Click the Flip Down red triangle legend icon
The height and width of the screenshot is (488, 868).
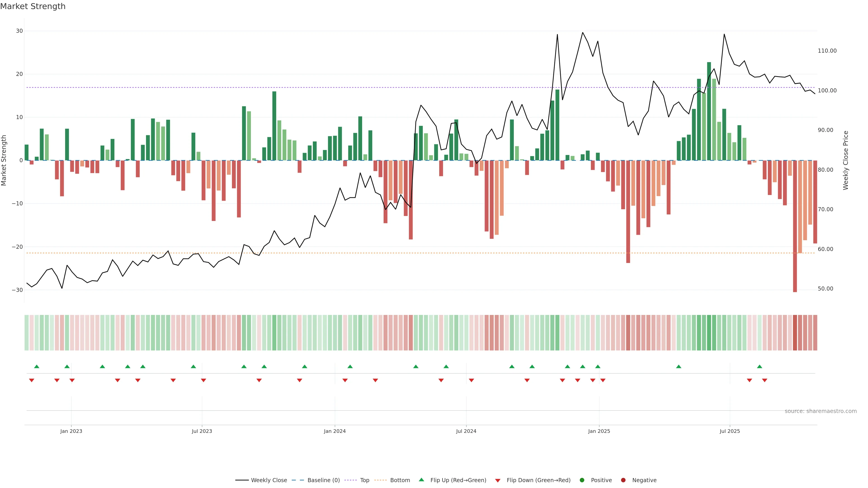pyautogui.click(x=498, y=480)
